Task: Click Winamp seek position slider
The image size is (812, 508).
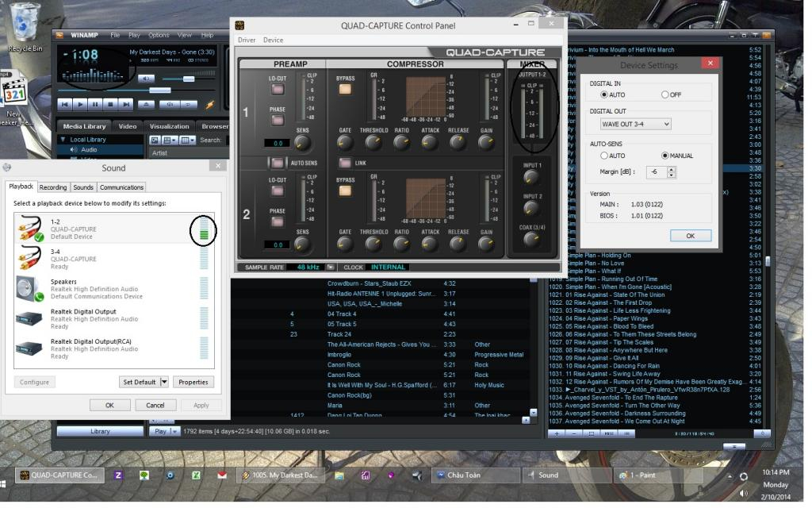Action: (160, 90)
